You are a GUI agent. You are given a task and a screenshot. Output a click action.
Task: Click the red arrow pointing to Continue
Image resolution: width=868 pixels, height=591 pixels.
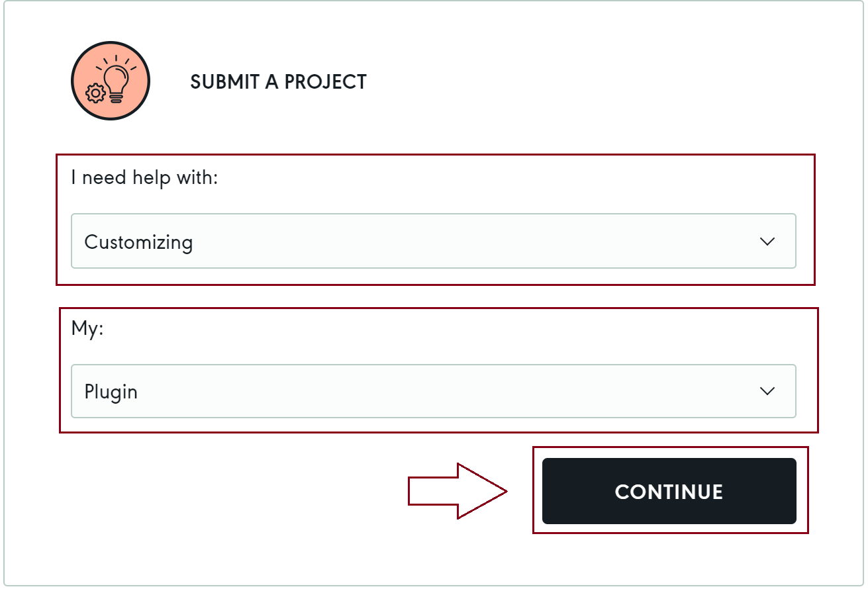point(457,491)
